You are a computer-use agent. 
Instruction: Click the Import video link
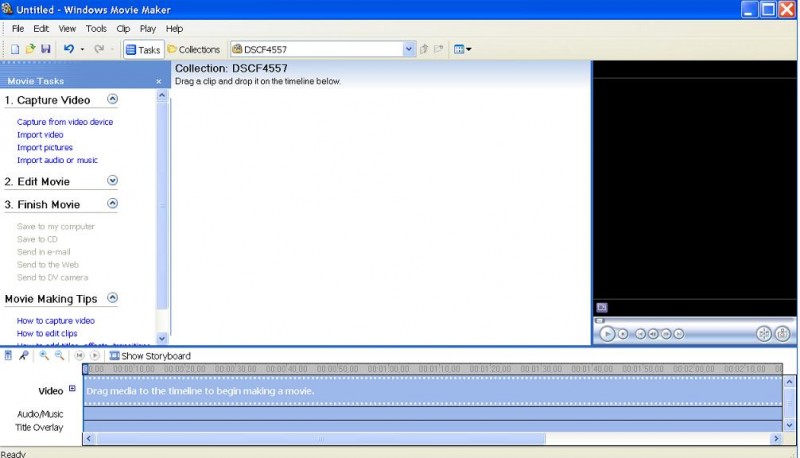coord(40,135)
